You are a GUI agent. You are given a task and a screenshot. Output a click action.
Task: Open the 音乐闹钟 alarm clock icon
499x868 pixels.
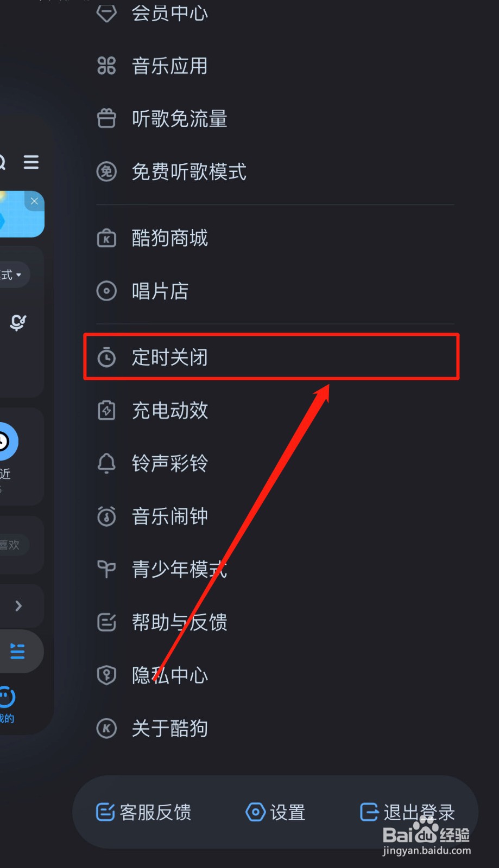[x=106, y=516]
